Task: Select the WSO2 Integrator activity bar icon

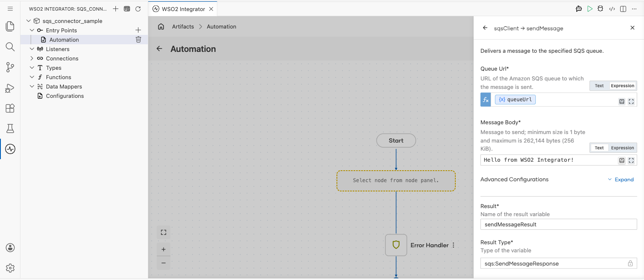Action: coord(10,149)
